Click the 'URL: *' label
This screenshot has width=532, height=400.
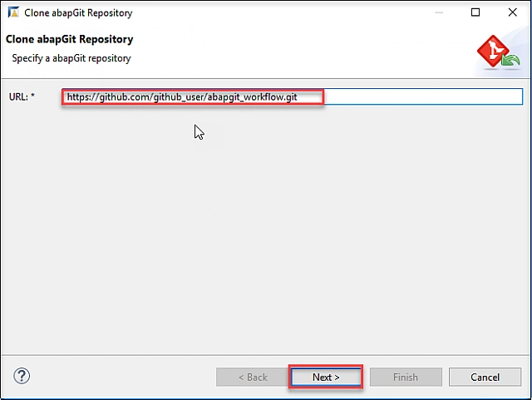coord(22,96)
